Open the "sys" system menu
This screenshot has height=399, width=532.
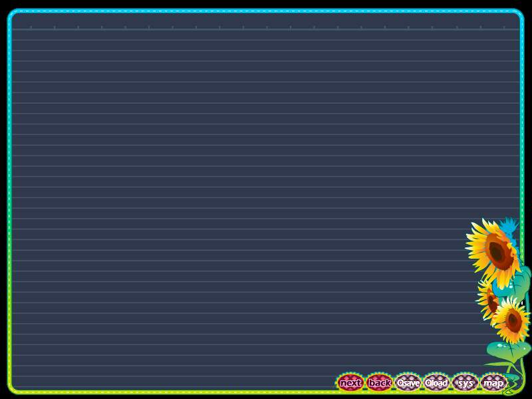465,382
